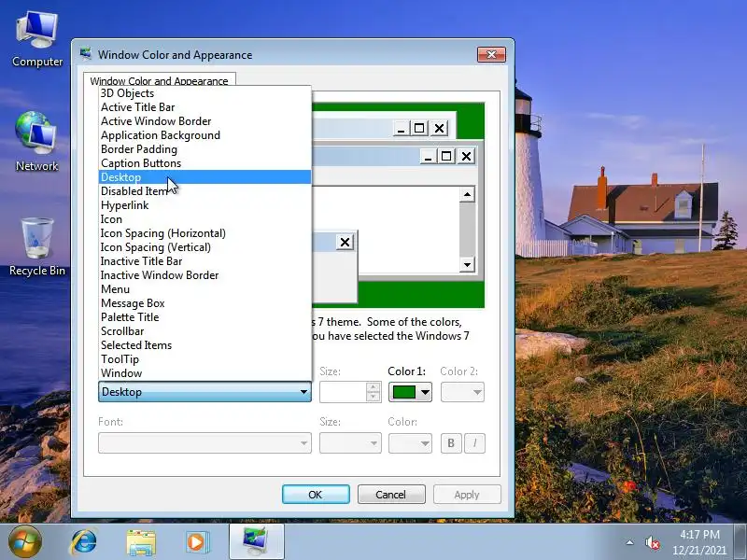Choose Message Box list item

[204, 303]
